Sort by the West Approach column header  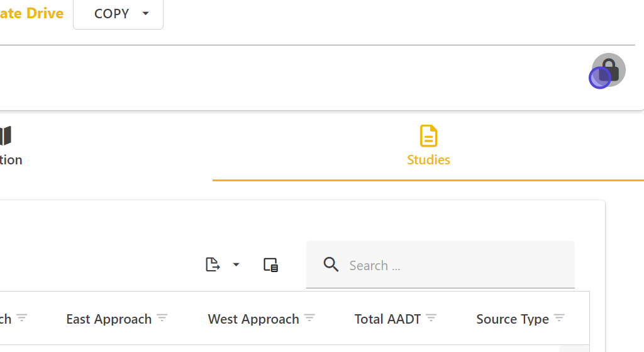(253, 319)
